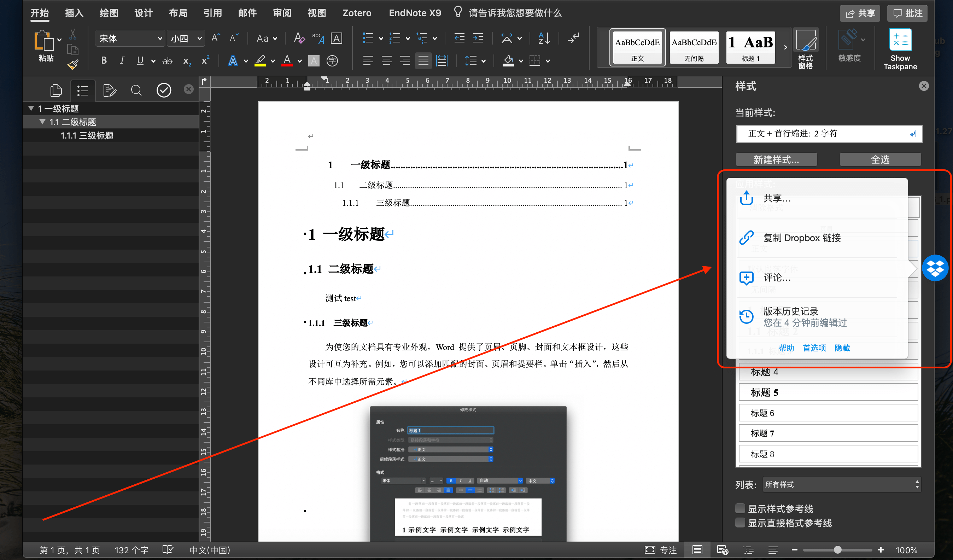The image size is (953, 560).
Task: Open the 设计 ribbon tab
Action: point(144,13)
